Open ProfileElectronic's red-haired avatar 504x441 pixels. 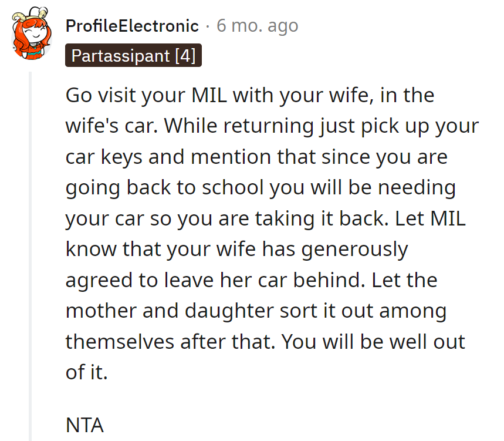[32, 33]
